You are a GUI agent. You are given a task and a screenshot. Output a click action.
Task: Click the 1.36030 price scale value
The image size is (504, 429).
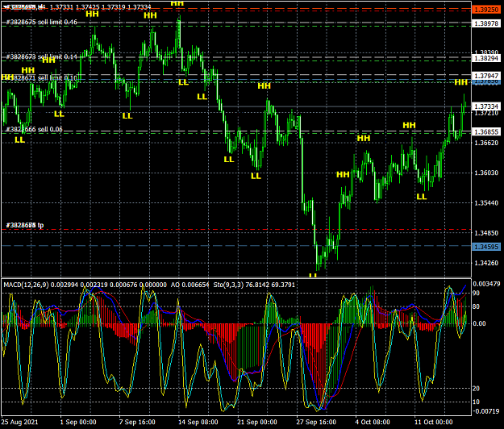486,173
